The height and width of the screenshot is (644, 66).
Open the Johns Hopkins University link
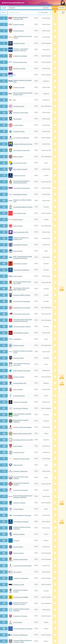coord(20,169)
